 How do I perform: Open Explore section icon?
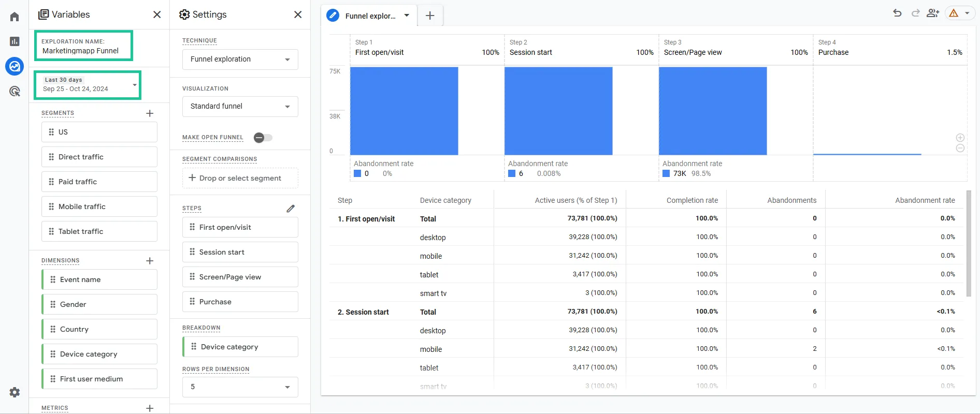15,66
